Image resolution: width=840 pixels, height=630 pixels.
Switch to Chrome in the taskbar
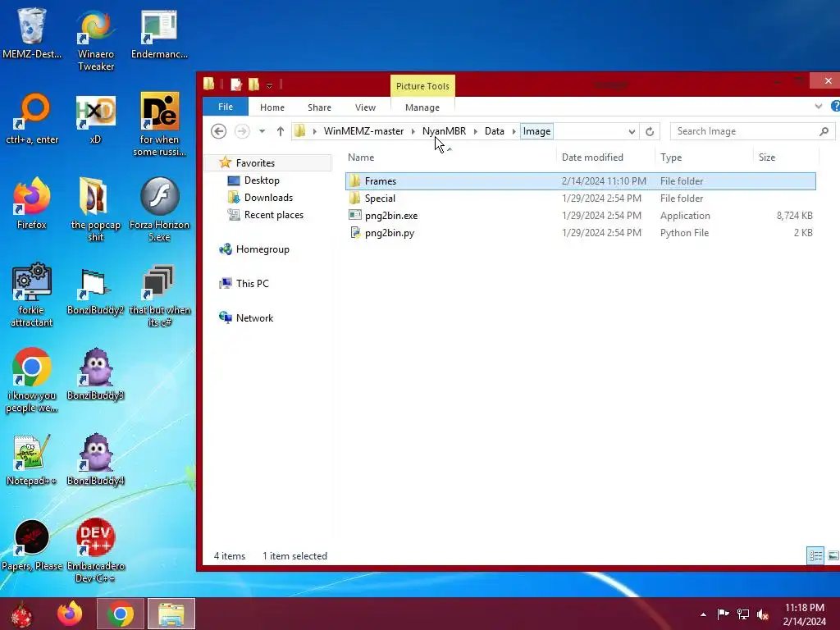tap(120, 614)
